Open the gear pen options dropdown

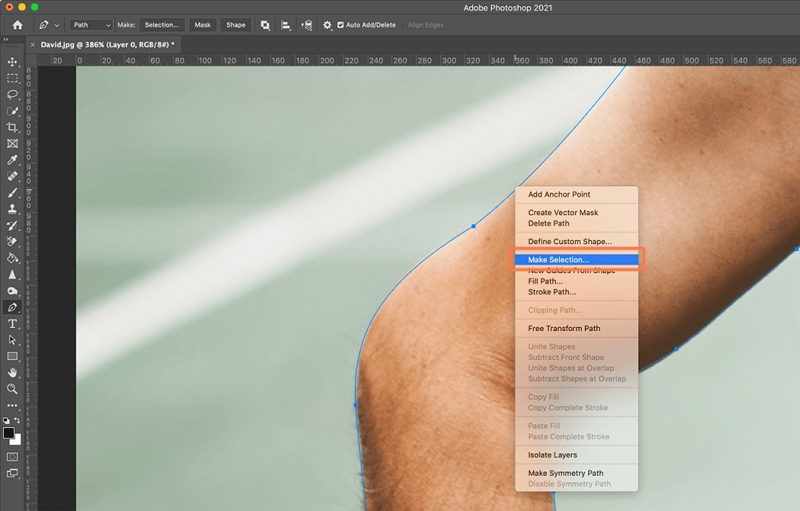pos(326,25)
